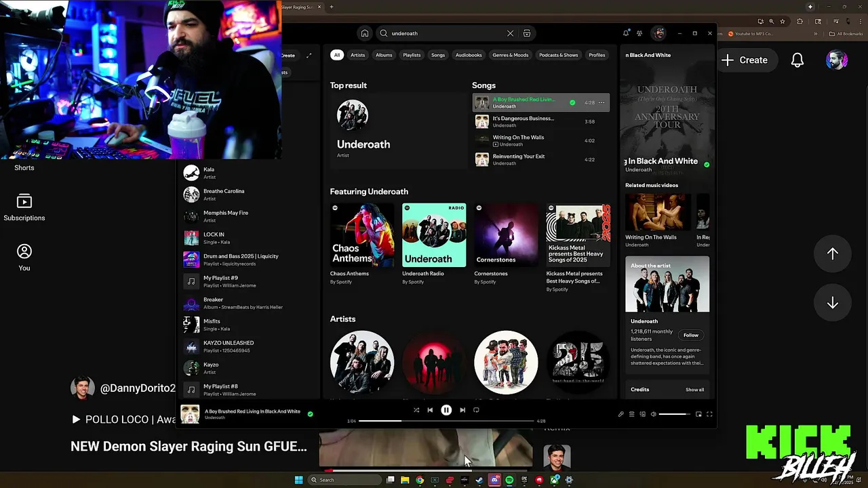Toggle liked status in now-playing bar
Screen dimensions: 868x488
pos(311,413)
